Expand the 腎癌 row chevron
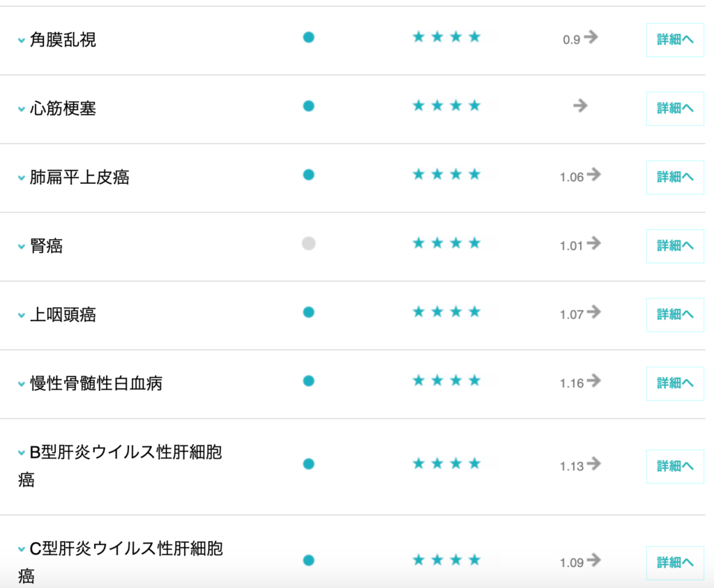 22,247
